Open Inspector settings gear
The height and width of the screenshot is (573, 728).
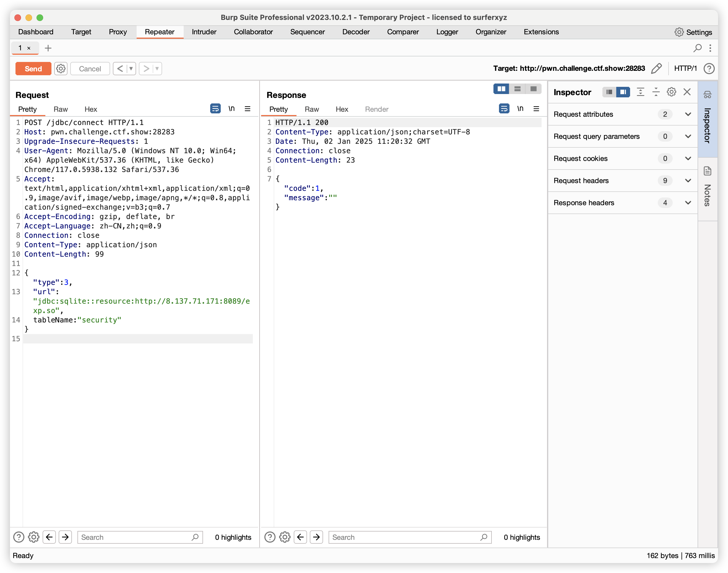tap(671, 92)
